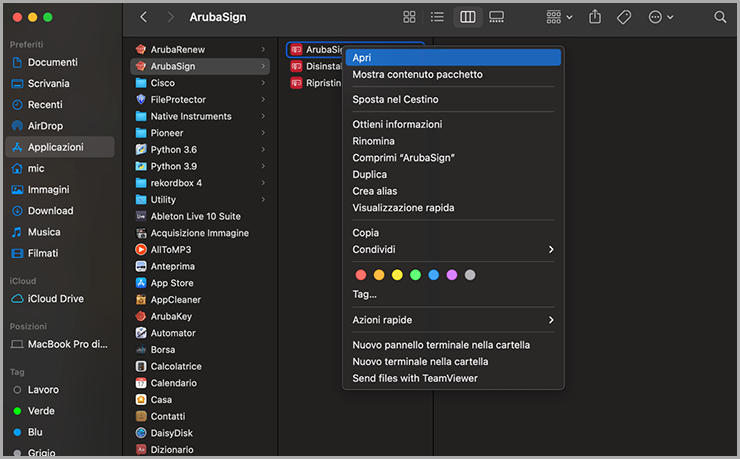Viewport: 740px width, 459px height.
Task: Select MacBook Pro di... location
Action: (x=60, y=344)
